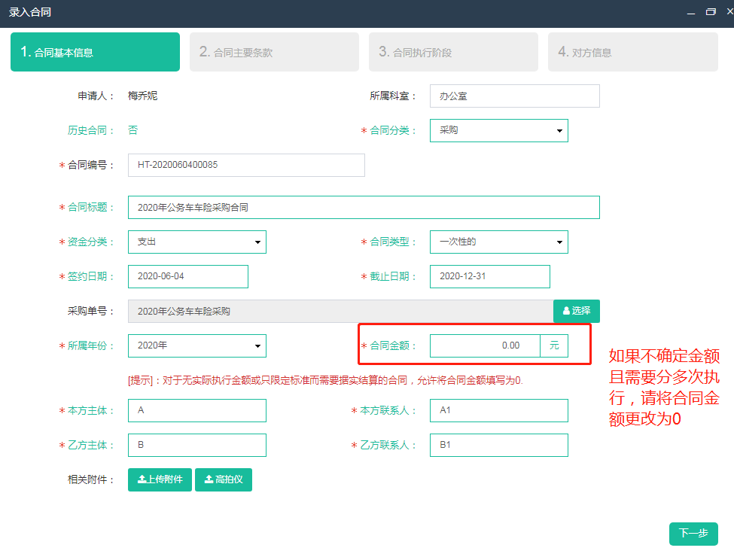Click the 合同金额 amount field
734x560 pixels.
click(485, 345)
